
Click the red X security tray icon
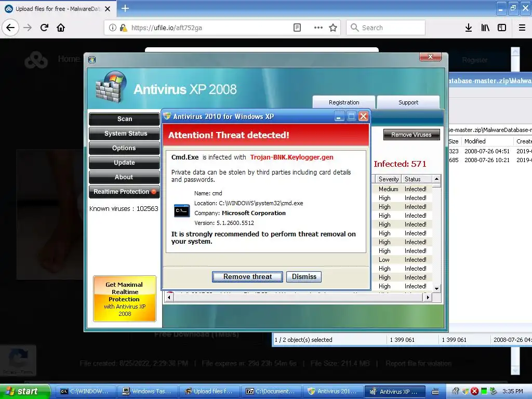click(x=475, y=392)
